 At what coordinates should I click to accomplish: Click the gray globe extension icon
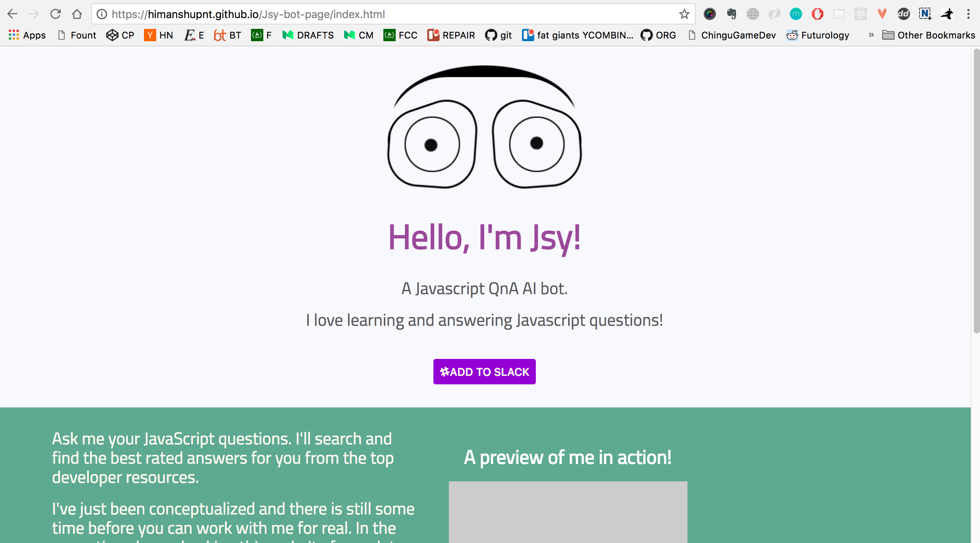tap(753, 14)
